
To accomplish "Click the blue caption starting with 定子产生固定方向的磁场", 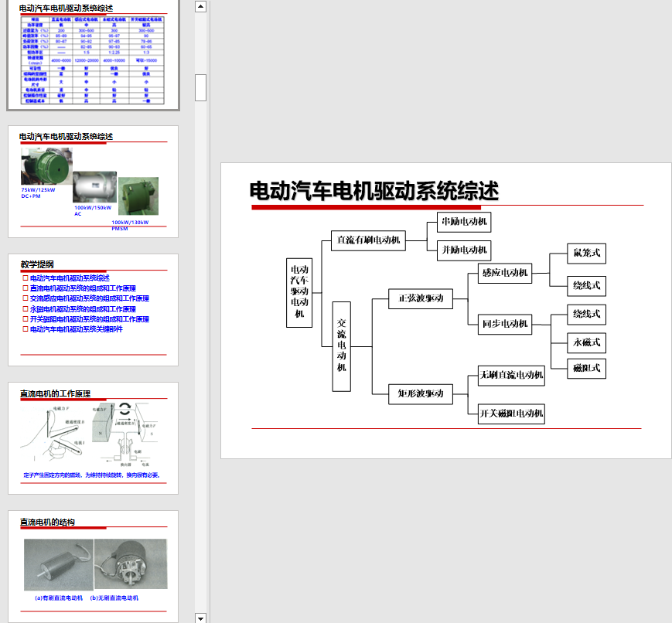I will 92,475.
